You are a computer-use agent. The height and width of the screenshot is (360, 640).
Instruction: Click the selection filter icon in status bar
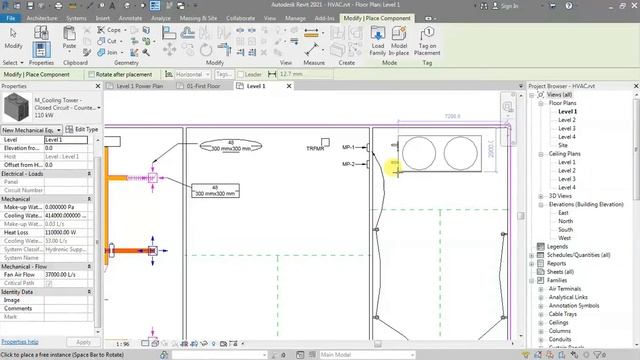pyautogui.click(x=598, y=355)
